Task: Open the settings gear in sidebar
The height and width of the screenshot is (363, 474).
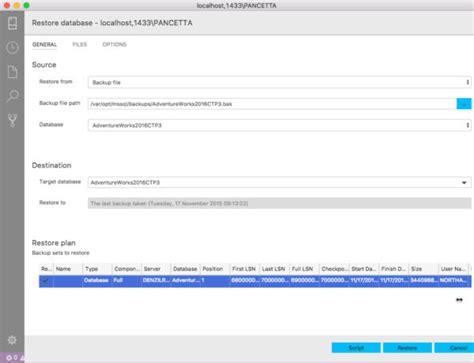Action: (12, 340)
